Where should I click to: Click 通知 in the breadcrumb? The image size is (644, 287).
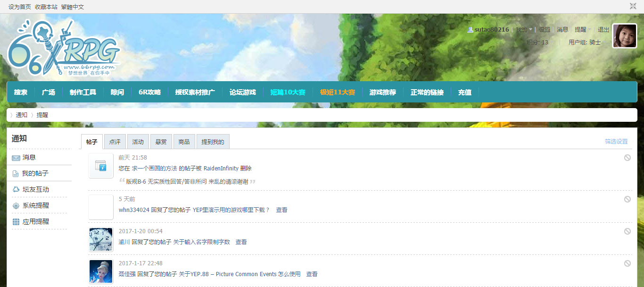point(22,115)
